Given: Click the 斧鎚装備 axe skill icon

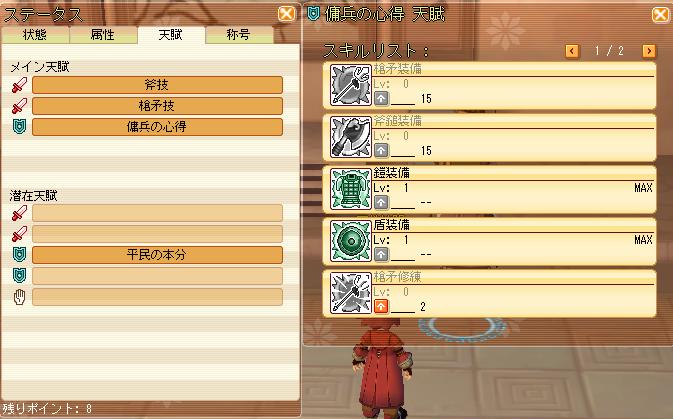Looking at the screenshot, I should point(351,137).
